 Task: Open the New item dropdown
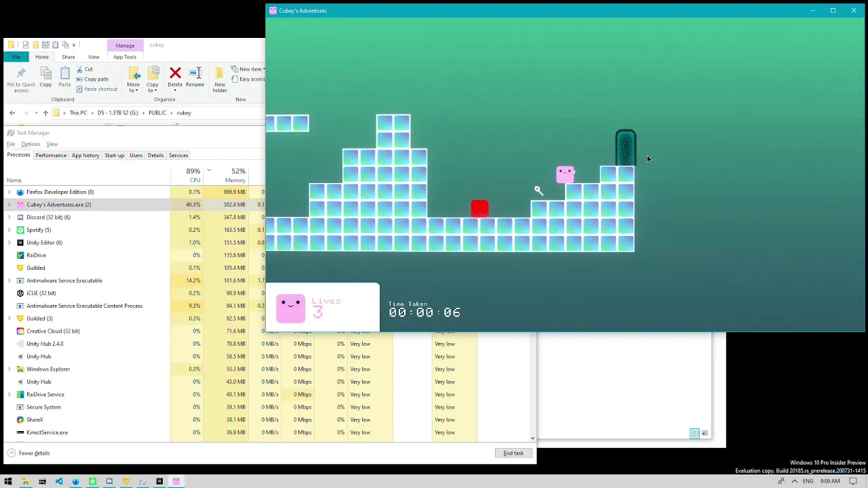(248, 69)
